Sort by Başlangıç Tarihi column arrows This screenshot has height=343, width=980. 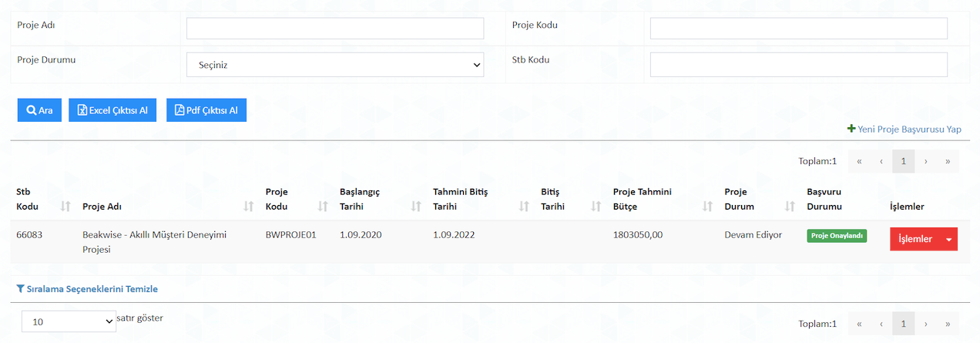(x=417, y=207)
